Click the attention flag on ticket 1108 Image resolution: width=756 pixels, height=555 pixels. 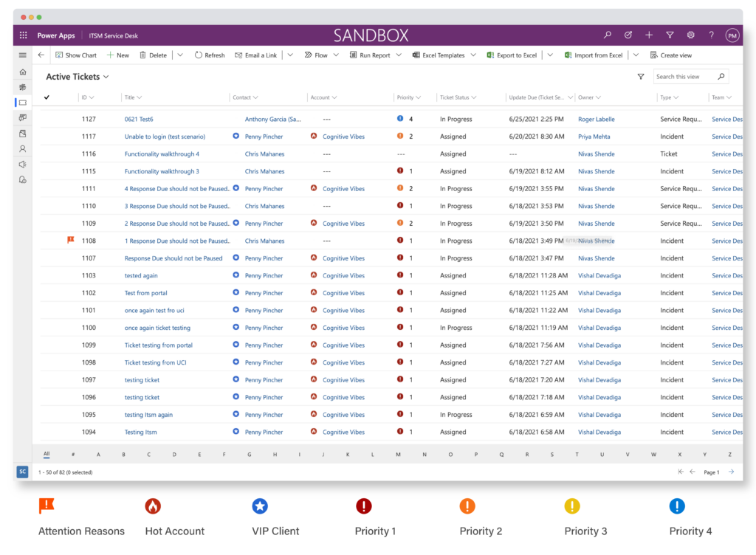point(70,240)
